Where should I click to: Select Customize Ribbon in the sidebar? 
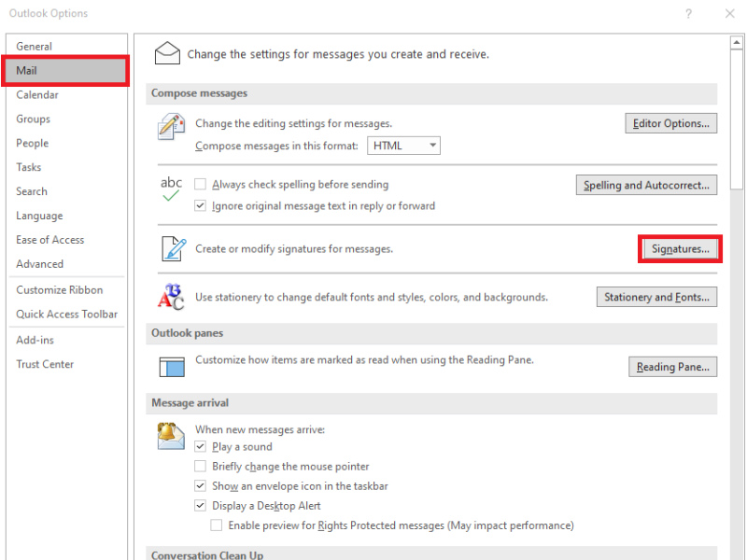(66, 290)
